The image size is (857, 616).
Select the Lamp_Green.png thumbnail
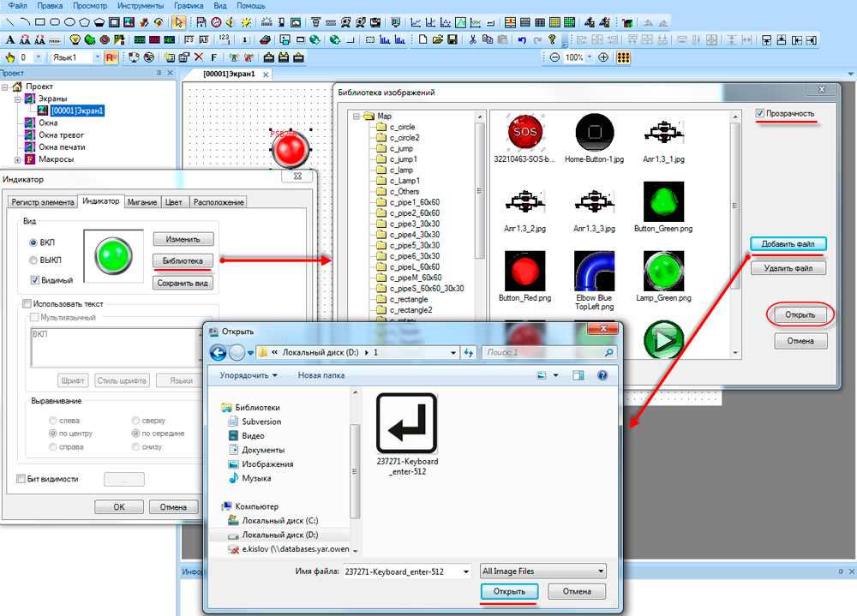pos(662,272)
